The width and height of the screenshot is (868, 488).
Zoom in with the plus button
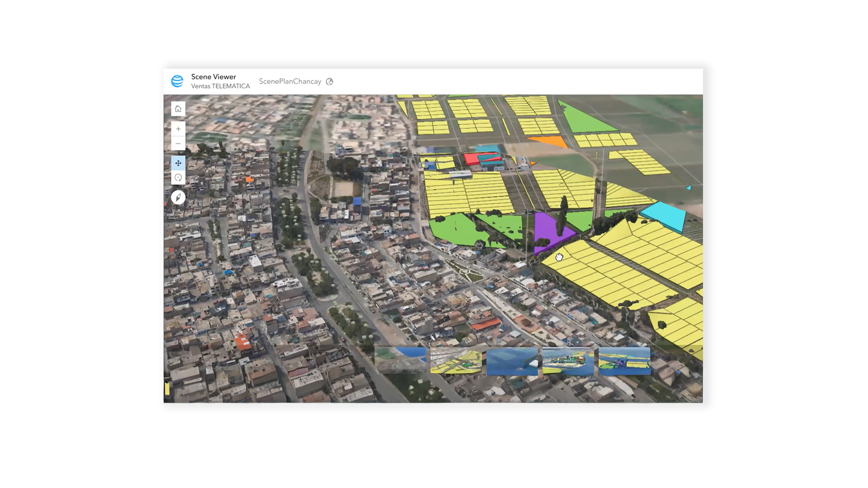pyautogui.click(x=178, y=129)
